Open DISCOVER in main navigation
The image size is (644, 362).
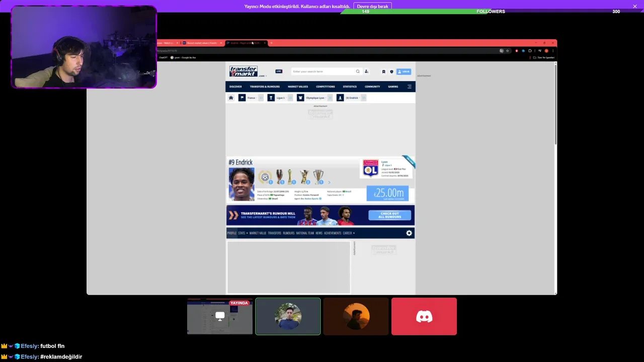pyautogui.click(x=235, y=86)
